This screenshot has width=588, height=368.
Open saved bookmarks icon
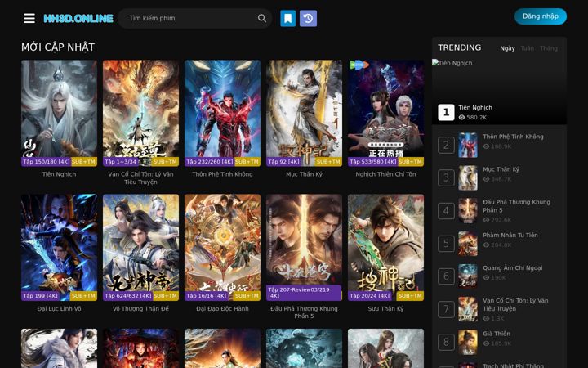tap(288, 18)
